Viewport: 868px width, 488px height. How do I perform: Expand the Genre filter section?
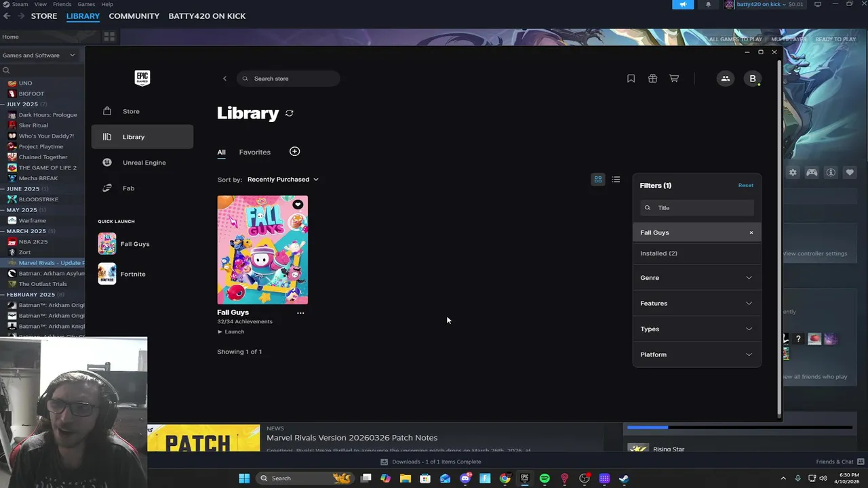click(696, 278)
